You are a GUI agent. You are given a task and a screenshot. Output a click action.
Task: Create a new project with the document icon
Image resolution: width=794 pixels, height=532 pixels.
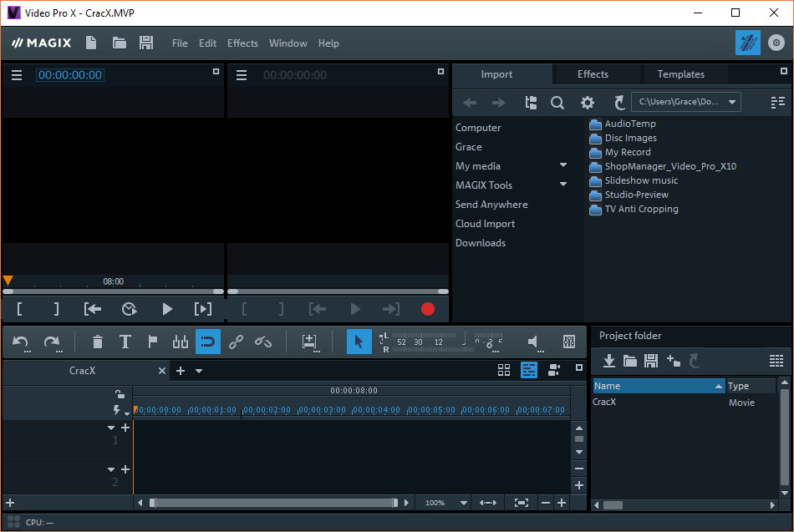point(91,43)
